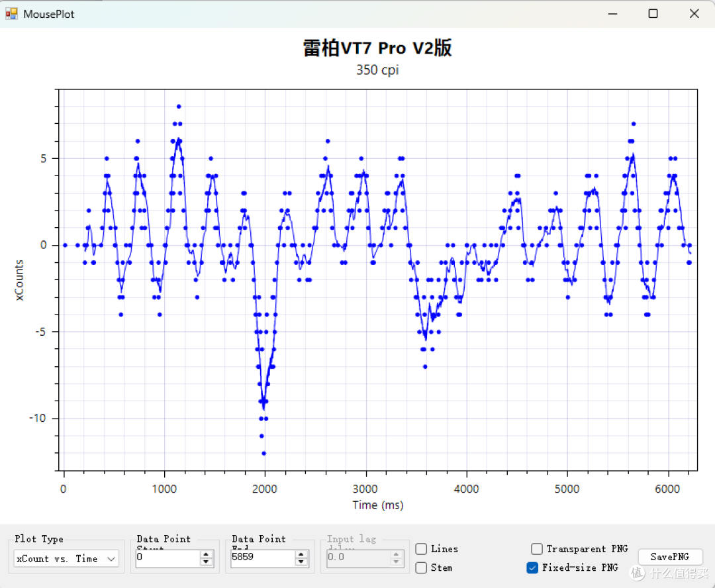Select the subtitle text 350 cpi
This screenshot has height=588, width=715.
377,70
